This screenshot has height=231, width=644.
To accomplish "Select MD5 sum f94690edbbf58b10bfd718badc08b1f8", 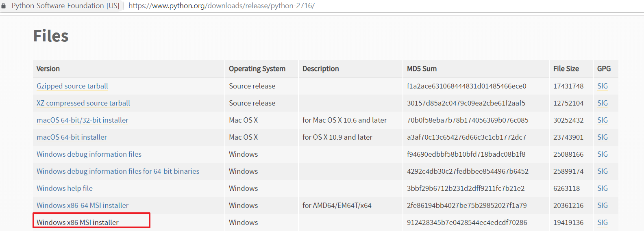I will [466, 154].
